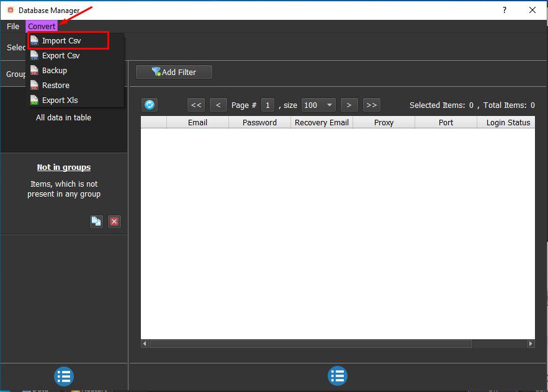Click the Export Csv file icon
548x392 pixels.
coord(34,56)
